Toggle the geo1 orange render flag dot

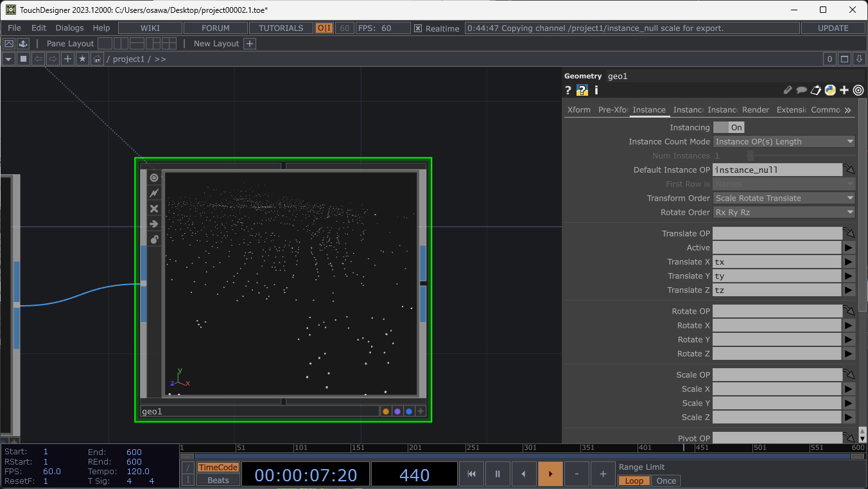pyautogui.click(x=386, y=411)
